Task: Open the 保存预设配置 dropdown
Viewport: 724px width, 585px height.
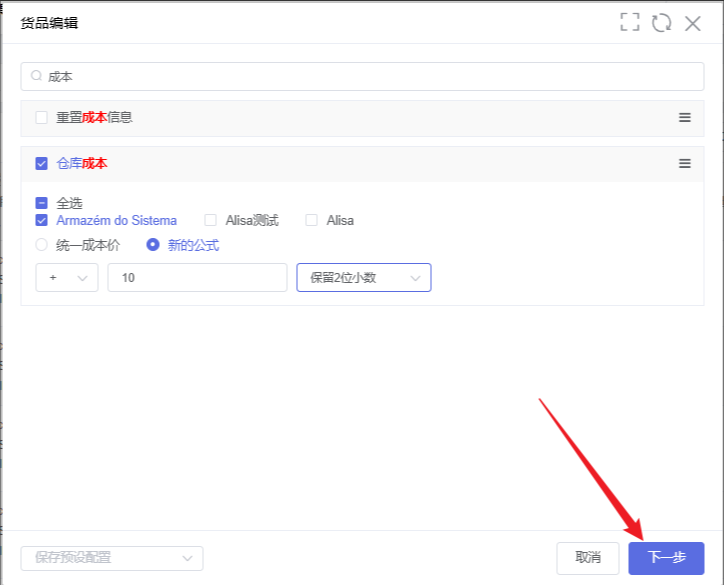Action: pyautogui.click(x=112, y=558)
